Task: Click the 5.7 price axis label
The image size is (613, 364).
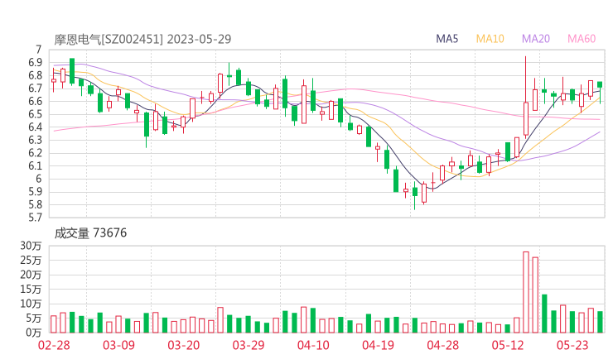Action: click(35, 217)
